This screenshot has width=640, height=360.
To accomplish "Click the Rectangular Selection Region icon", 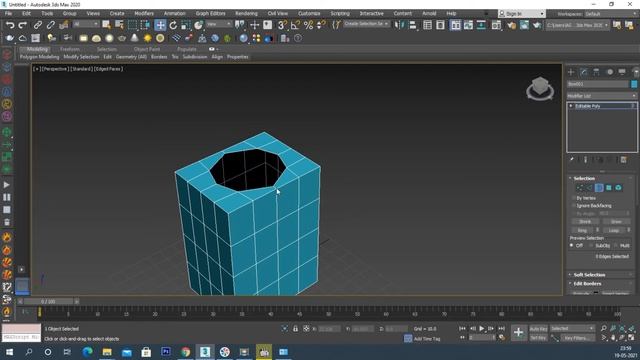I will pyautogui.click(x=132, y=25).
